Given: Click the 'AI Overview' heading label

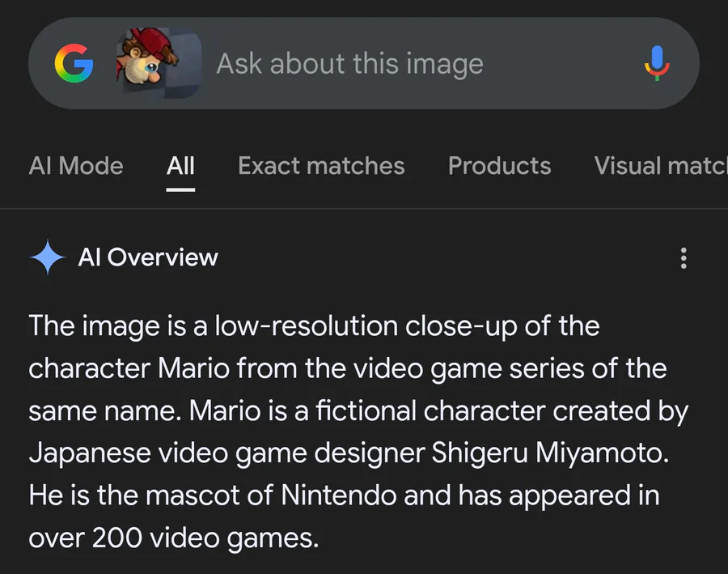Looking at the screenshot, I should click(148, 257).
